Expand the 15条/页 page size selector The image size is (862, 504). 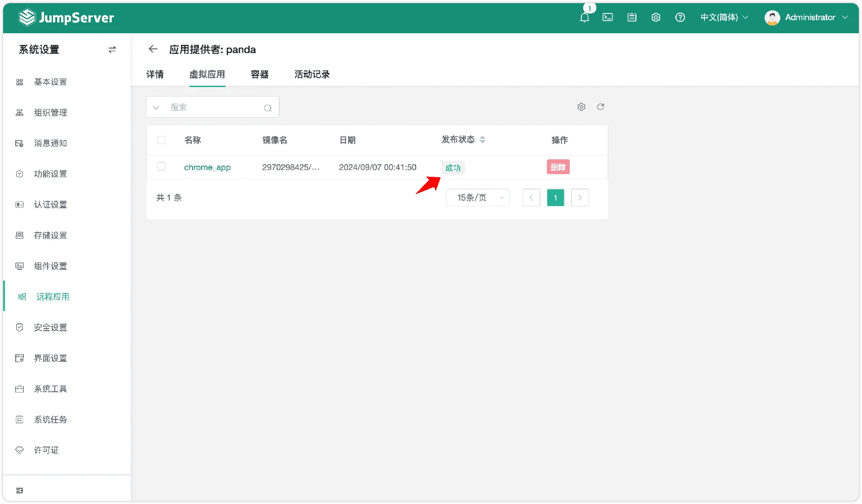(x=477, y=197)
